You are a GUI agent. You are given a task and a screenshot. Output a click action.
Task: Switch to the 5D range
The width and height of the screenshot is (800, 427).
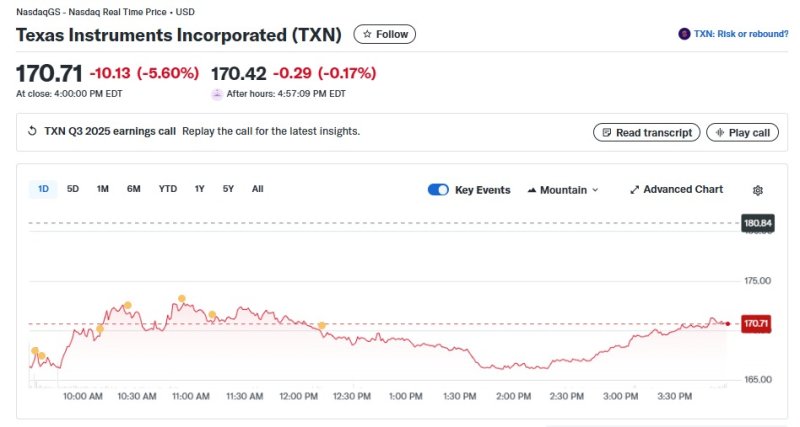tap(73, 189)
